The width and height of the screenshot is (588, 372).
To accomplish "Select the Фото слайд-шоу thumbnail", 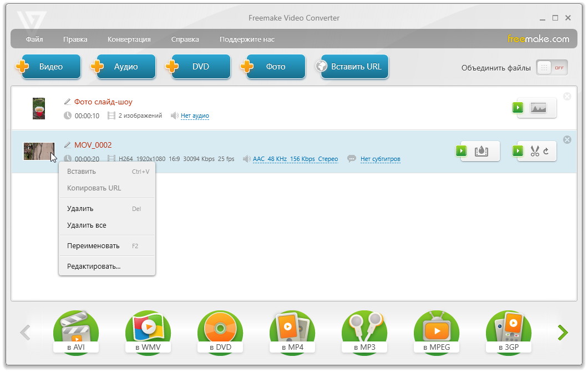I will (x=39, y=108).
